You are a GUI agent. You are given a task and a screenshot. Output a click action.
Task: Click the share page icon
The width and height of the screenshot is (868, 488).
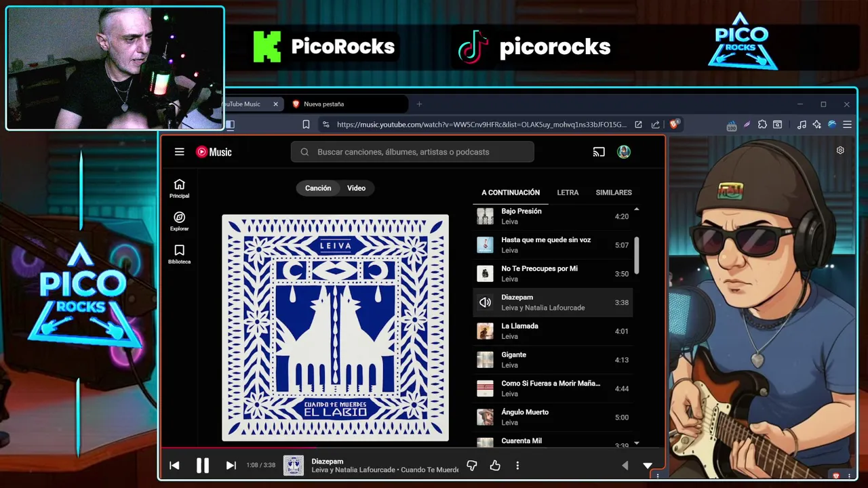click(655, 125)
